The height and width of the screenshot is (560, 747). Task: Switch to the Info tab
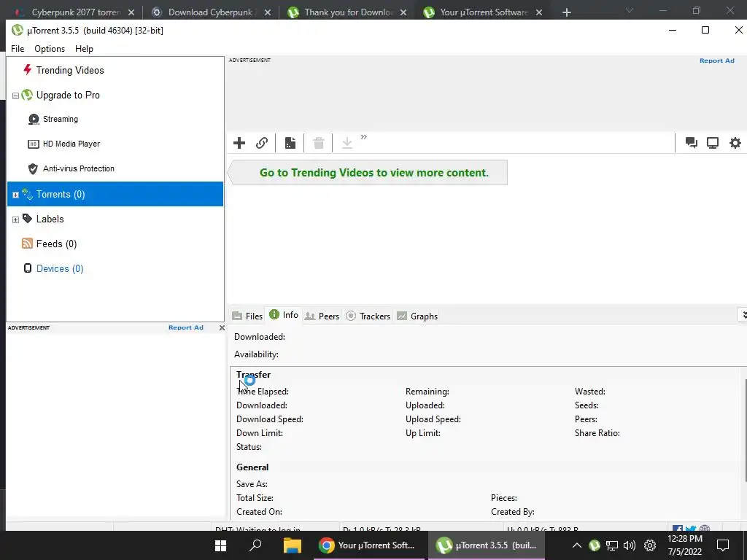284,315
